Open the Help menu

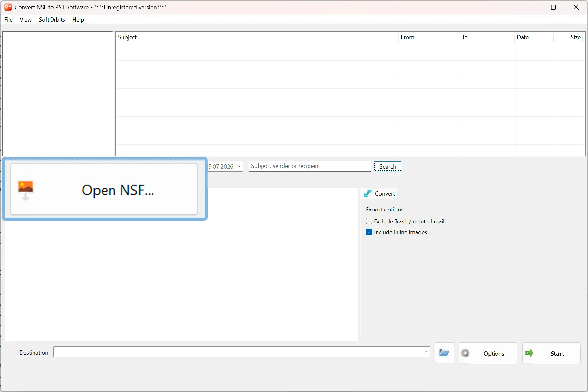78,20
